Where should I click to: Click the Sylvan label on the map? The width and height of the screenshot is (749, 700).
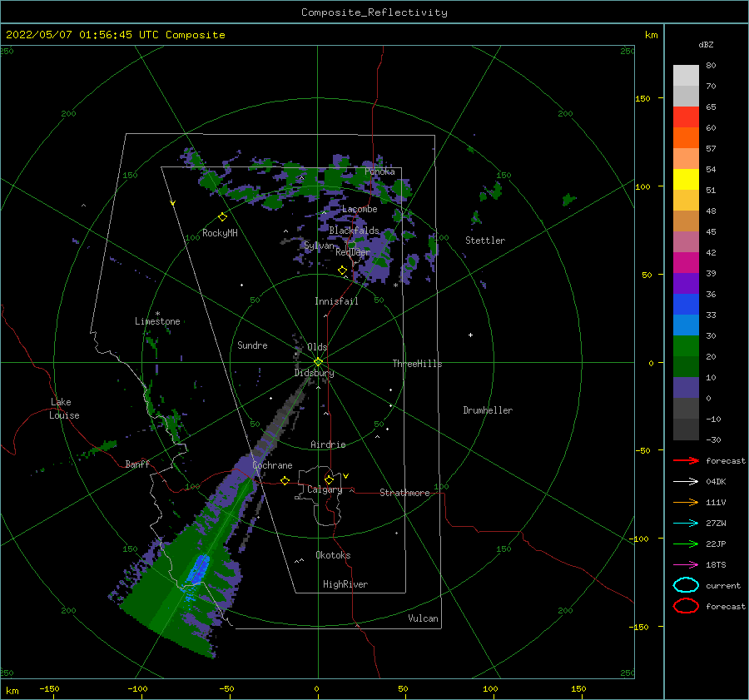[319, 246]
